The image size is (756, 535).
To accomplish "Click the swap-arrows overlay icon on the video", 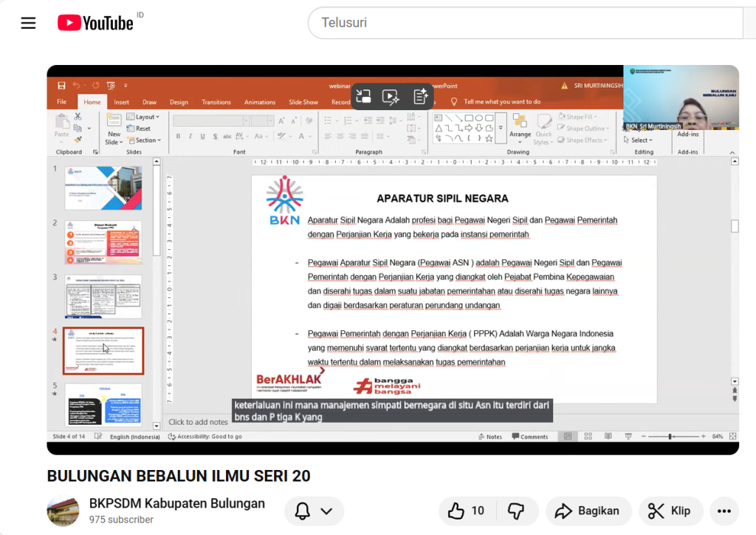I will pyautogui.click(x=363, y=96).
